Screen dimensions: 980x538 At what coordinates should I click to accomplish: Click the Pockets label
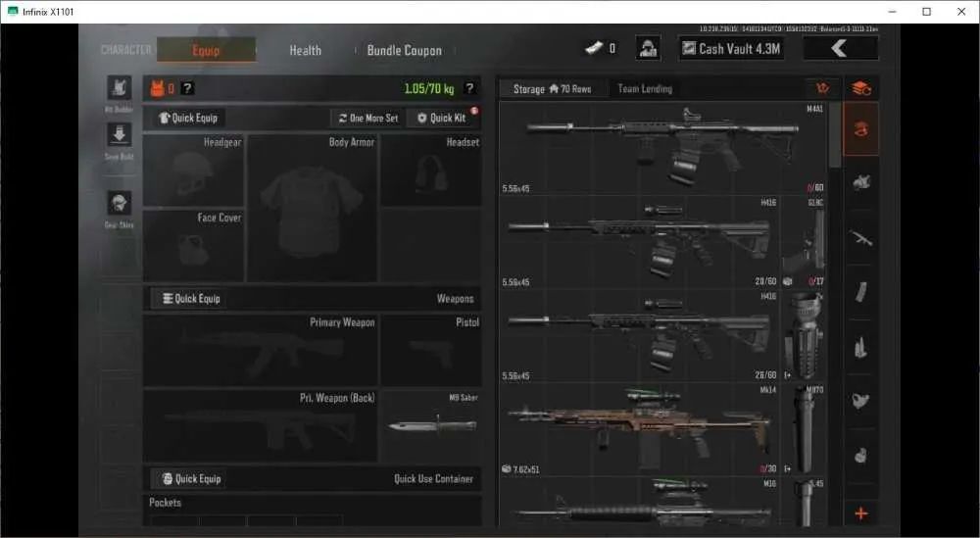tap(165, 503)
